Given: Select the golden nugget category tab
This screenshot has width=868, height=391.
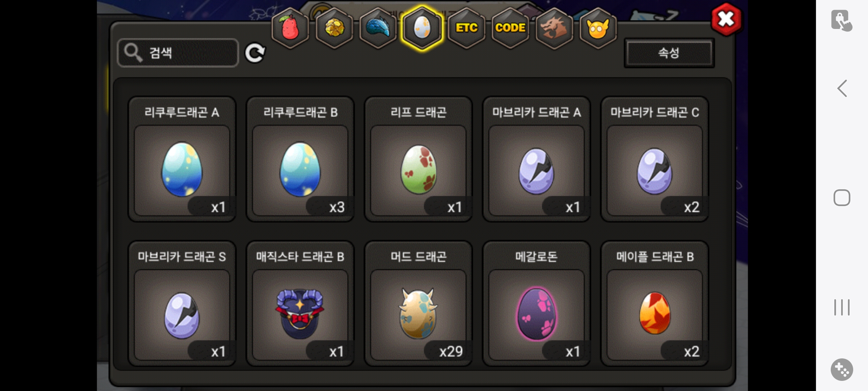Looking at the screenshot, I should (x=335, y=28).
